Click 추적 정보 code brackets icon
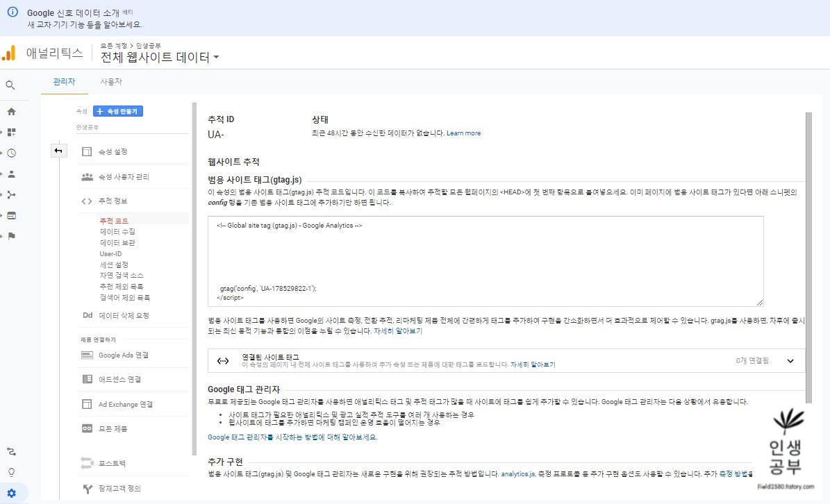830x504 pixels. point(87,201)
